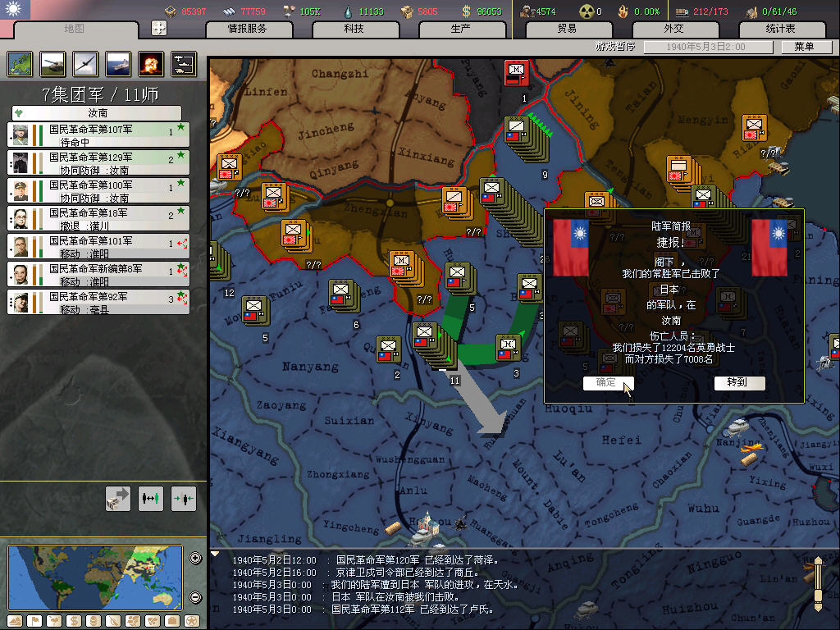Expand the cross button beside 地图 tab
Image resolution: width=840 pixels, height=630 pixels.
pyautogui.click(x=159, y=28)
